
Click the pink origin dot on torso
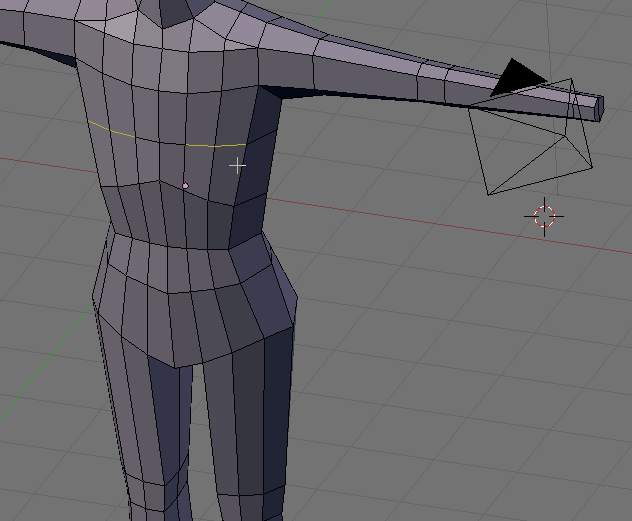pos(185,186)
